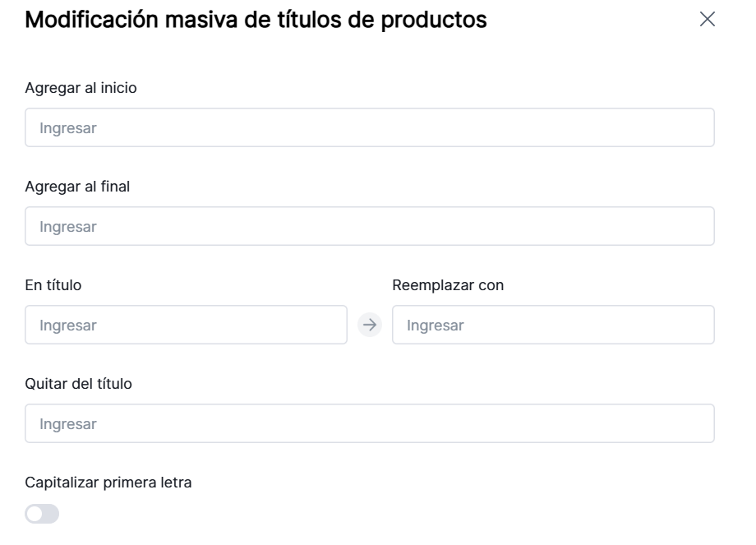Close the bulk title modification dialog

pos(707,21)
